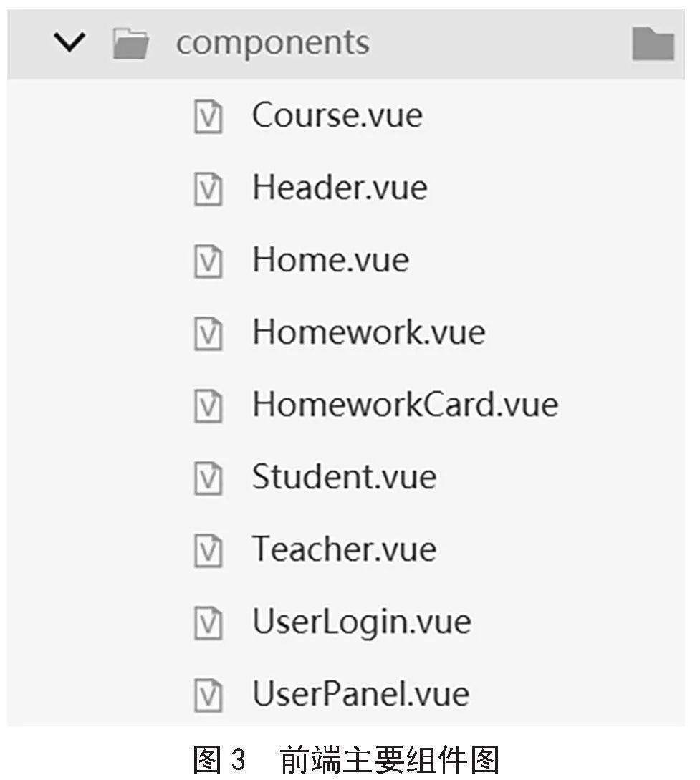Collapse the components folder chevron
This screenshot has height=780, width=700.
point(69,42)
